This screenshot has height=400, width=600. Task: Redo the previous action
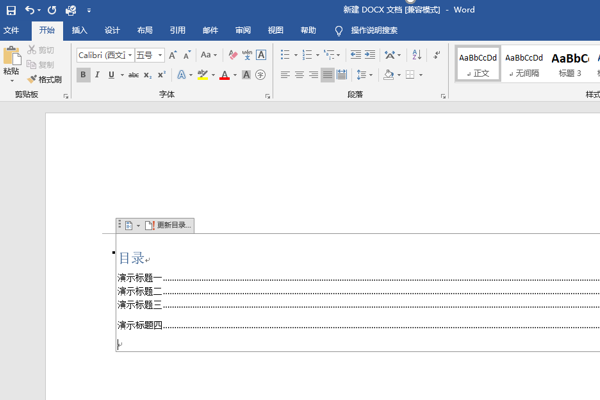52,10
